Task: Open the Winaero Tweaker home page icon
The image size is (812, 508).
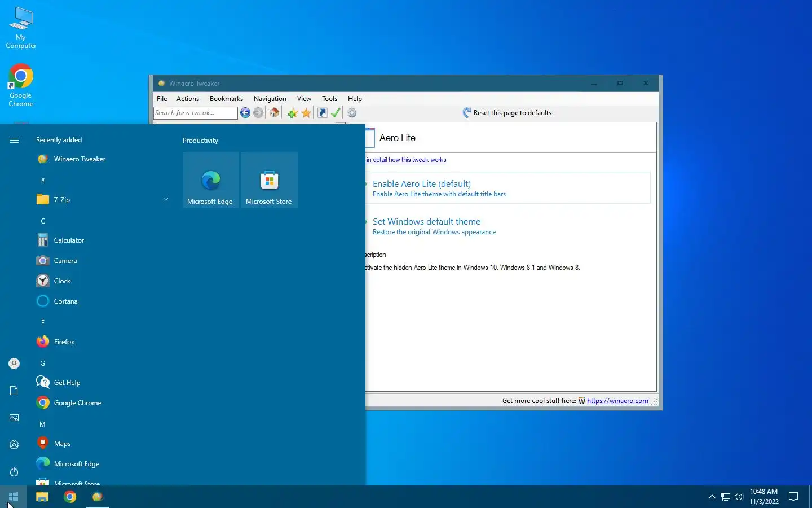Action: pos(275,113)
